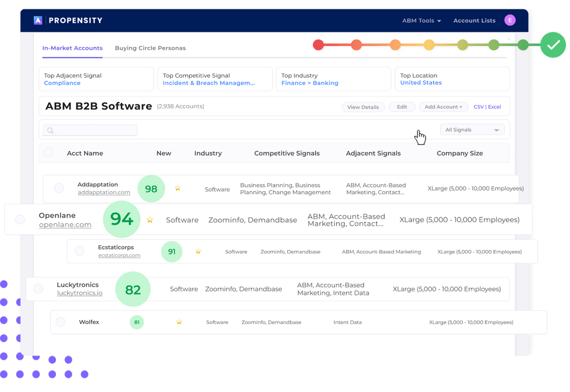Click the View Details button
The width and height of the screenshot is (570, 392).
coord(363,107)
